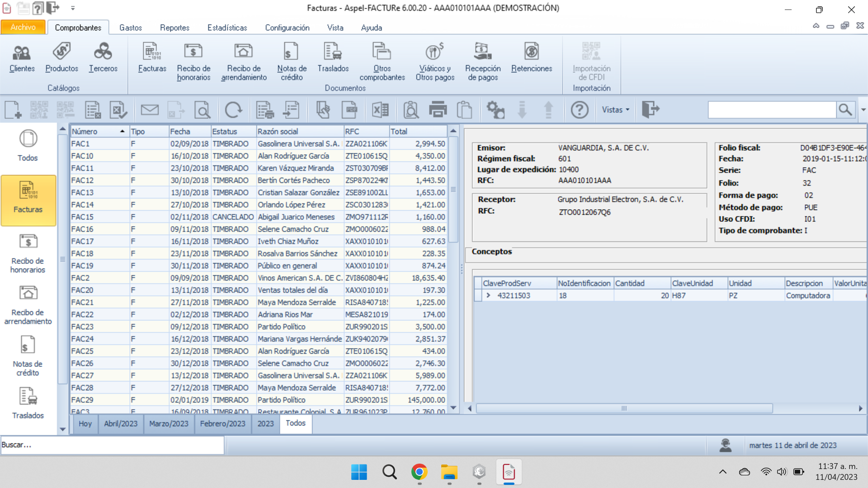This screenshot has height=488, width=868.
Task: Click the send by email envelope icon
Action: click(150, 110)
